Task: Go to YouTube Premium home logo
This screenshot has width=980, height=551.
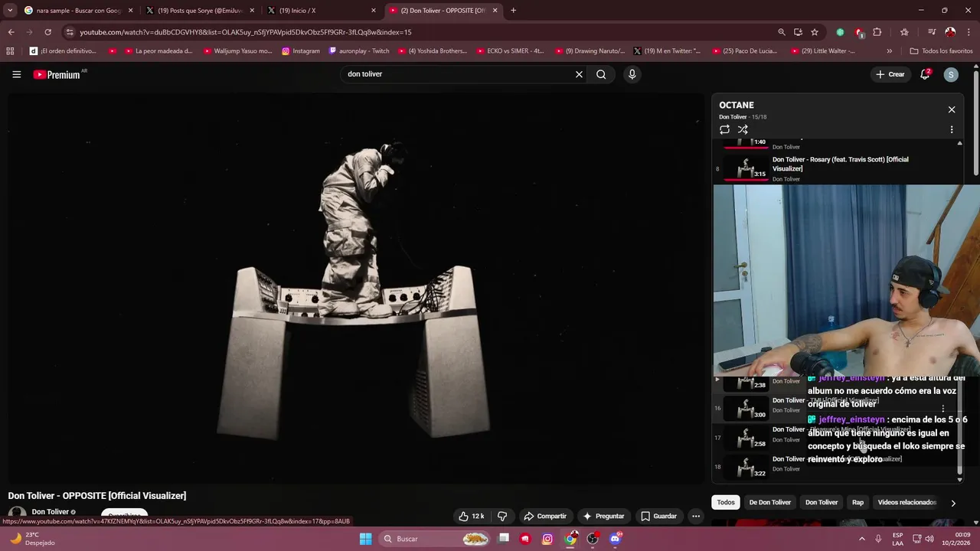Action: coord(57,74)
